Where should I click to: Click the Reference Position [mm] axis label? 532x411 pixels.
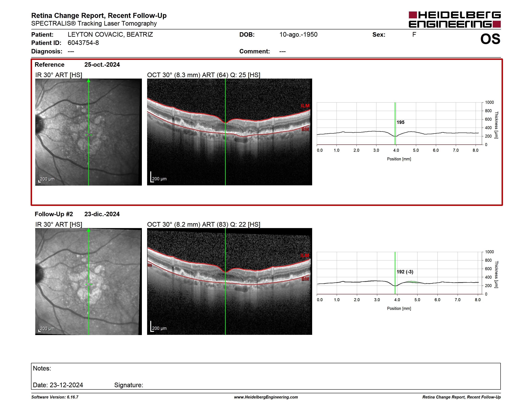pyautogui.click(x=399, y=159)
